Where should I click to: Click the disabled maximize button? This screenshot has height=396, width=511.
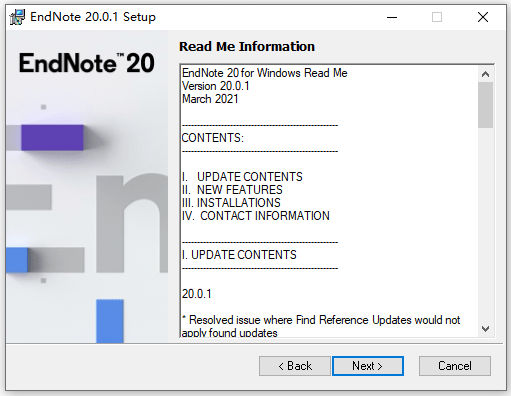tap(437, 17)
